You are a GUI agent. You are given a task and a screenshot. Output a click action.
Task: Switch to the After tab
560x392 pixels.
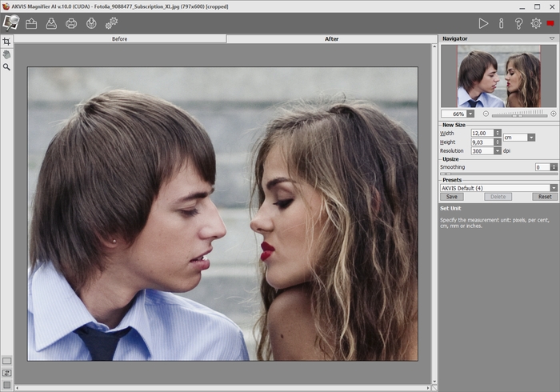[x=331, y=39]
